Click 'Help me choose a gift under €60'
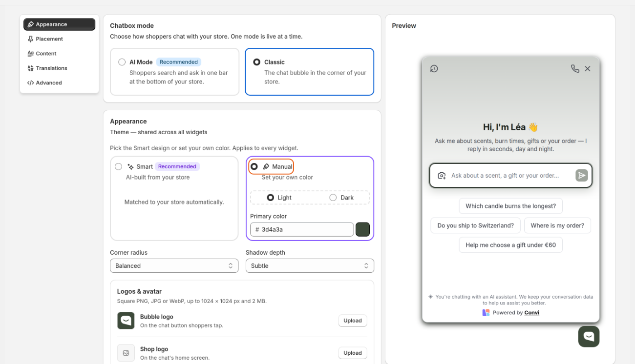Screen dimensions: 635x364 [x=511, y=245]
